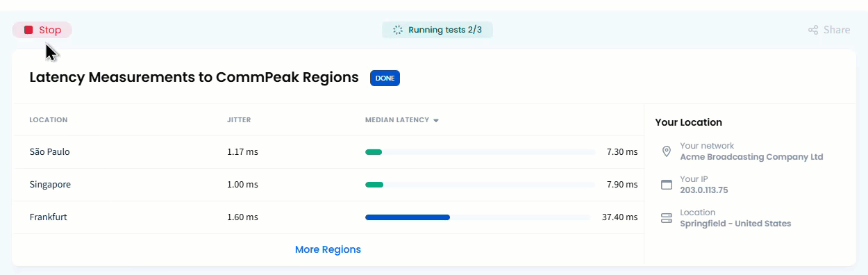Click the 7.90 ms latency value
Viewport: 868px width, 275px height.
pyautogui.click(x=621, y=185)
